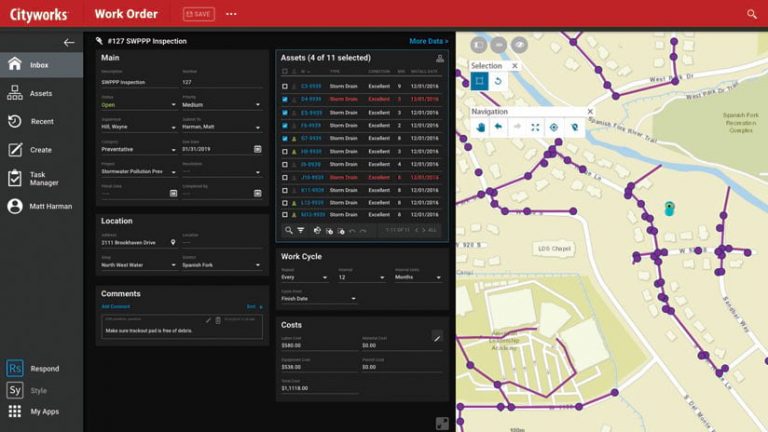Uncheck the G7 asset row checkbox
The image size is (768, 432).
285,139
